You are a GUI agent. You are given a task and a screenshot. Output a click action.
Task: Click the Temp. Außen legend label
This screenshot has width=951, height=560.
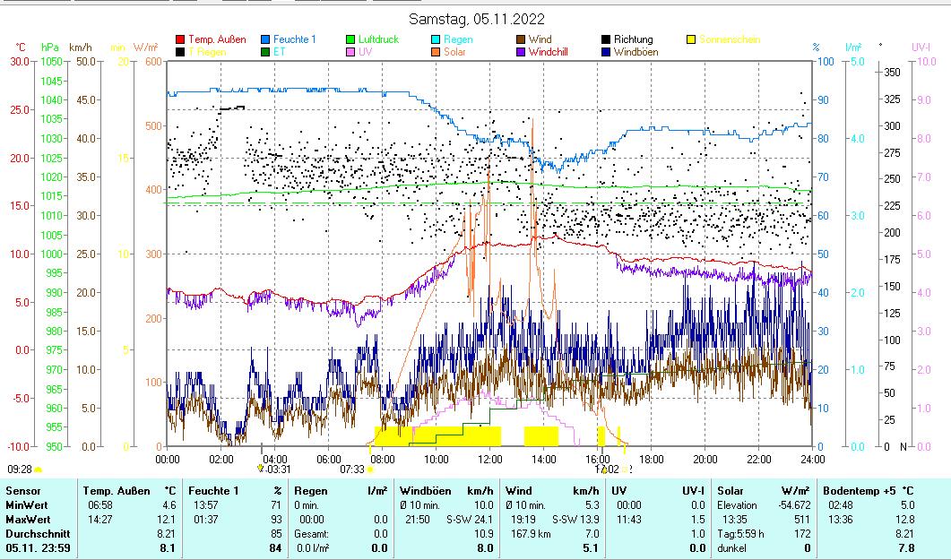(x=217, y=39)
